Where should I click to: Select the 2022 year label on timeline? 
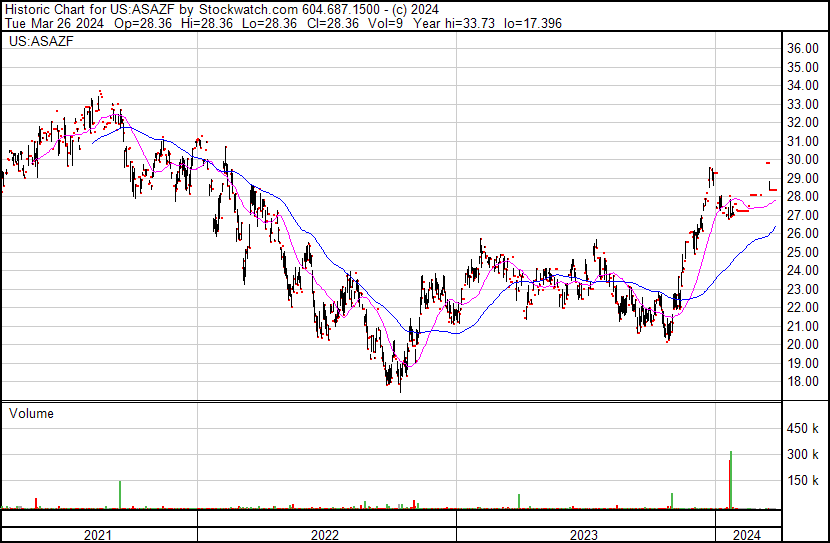324,535
